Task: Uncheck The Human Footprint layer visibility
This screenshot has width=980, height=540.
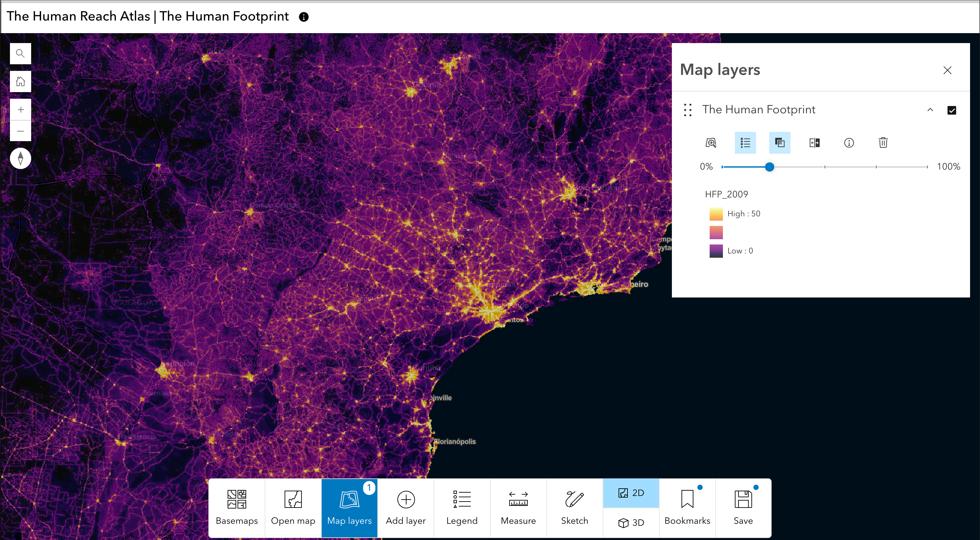Action: (952, 110)
